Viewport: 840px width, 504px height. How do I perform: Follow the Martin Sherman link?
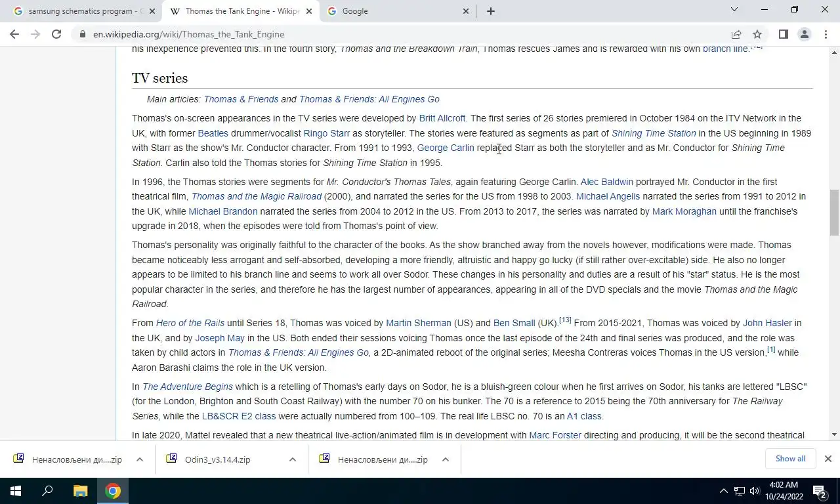click(419, 323)
